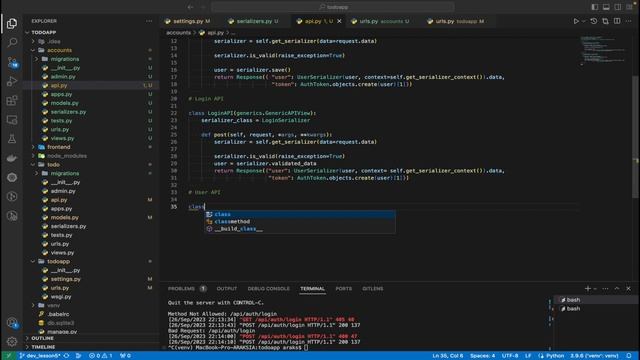Image resolution: width=640 pixels, height=360 pixels.
Task: Click the command center search field
Action: (x=333, y=7)
